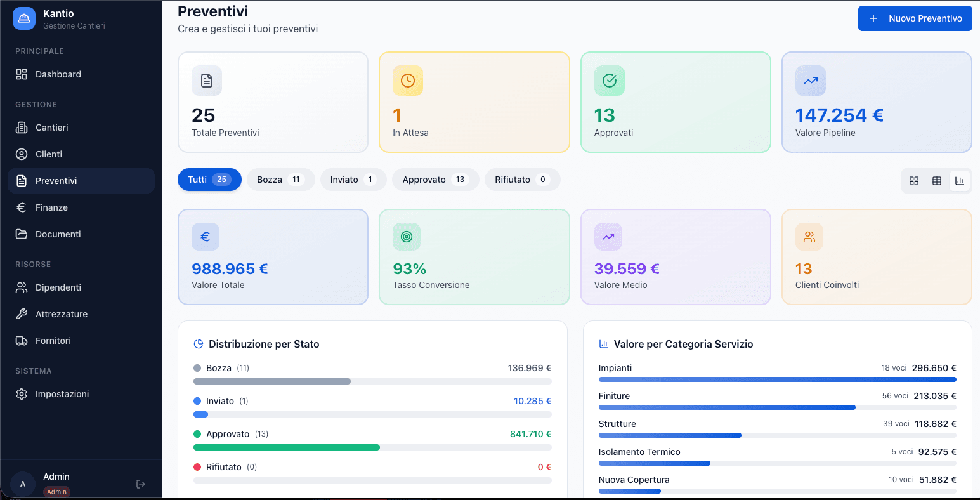Image resolution: width=980 pixels, height=500 pixels.
Task: Click the logout icon beside Admin
Action: pyautogui.click(x=141, y=484)
